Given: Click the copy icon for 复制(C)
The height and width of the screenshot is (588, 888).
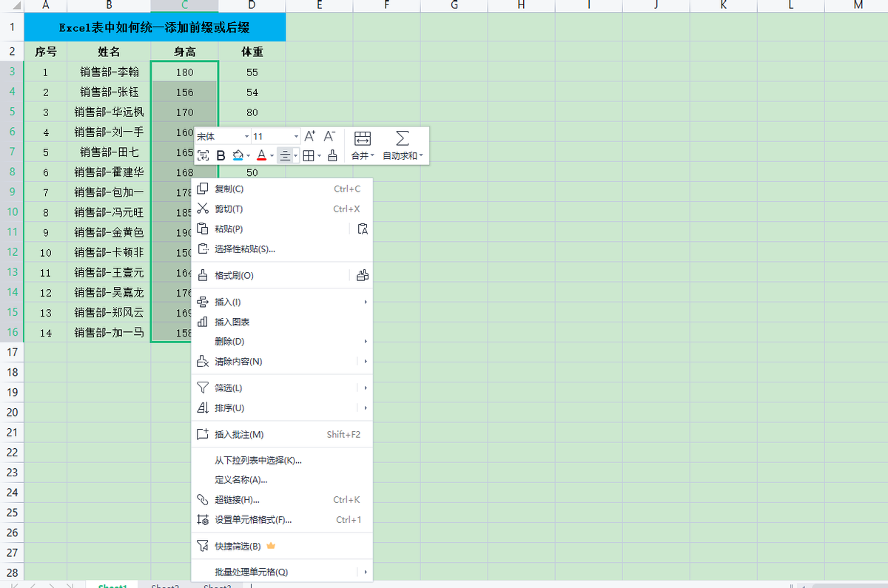Looking at the screenshot, I should [x=203, y=189].
